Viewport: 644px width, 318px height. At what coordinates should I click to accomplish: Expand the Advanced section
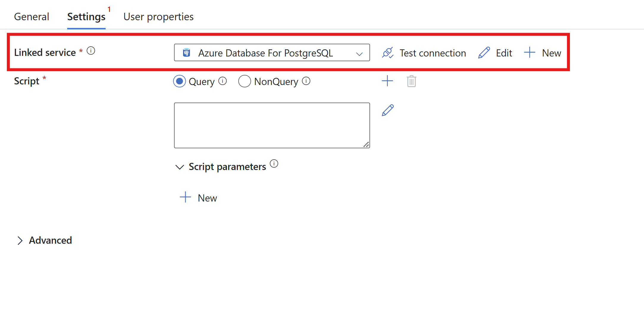pos(20,240)
